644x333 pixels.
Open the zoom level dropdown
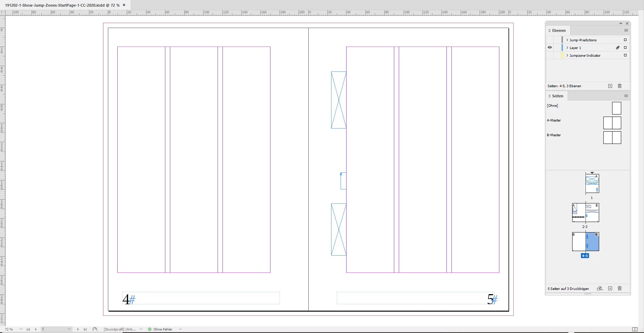pyautogui.click(x=21, y=329)
